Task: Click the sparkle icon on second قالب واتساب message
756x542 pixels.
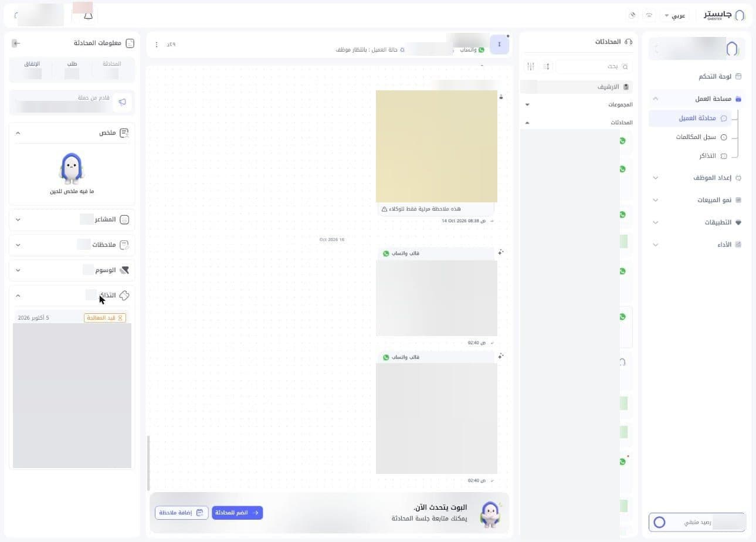Action: (501, 357)
